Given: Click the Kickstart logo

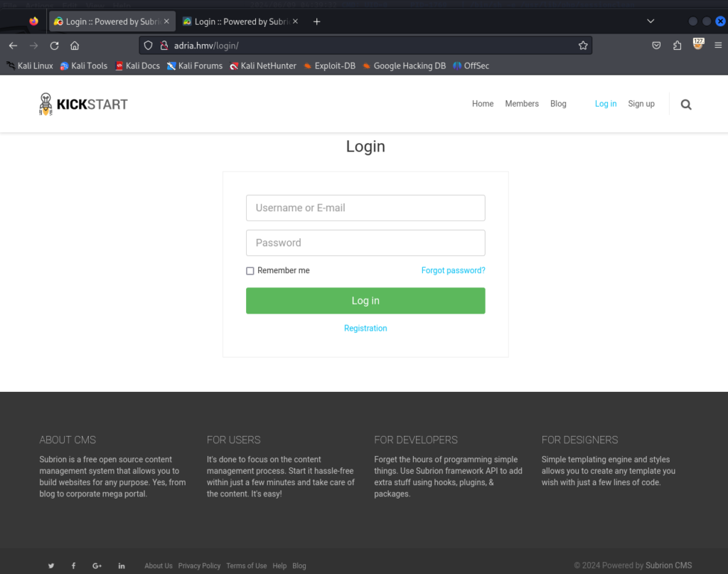Looking at the screenshot, I should [84, 104].
